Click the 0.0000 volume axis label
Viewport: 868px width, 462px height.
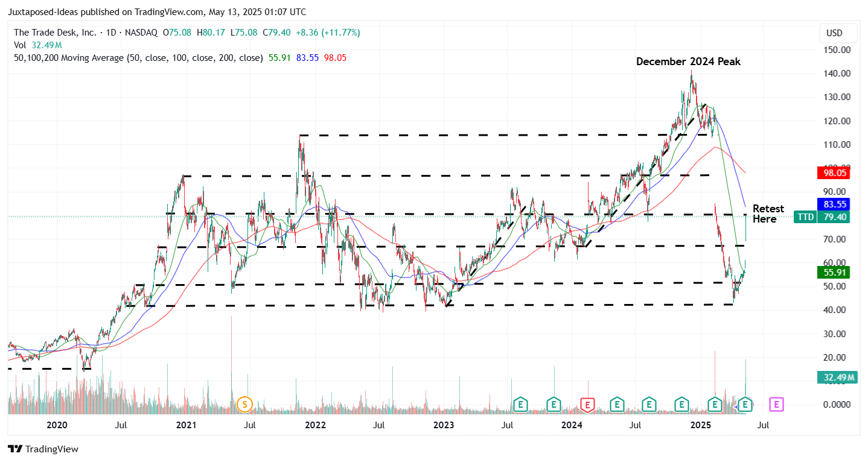[838, 405]
